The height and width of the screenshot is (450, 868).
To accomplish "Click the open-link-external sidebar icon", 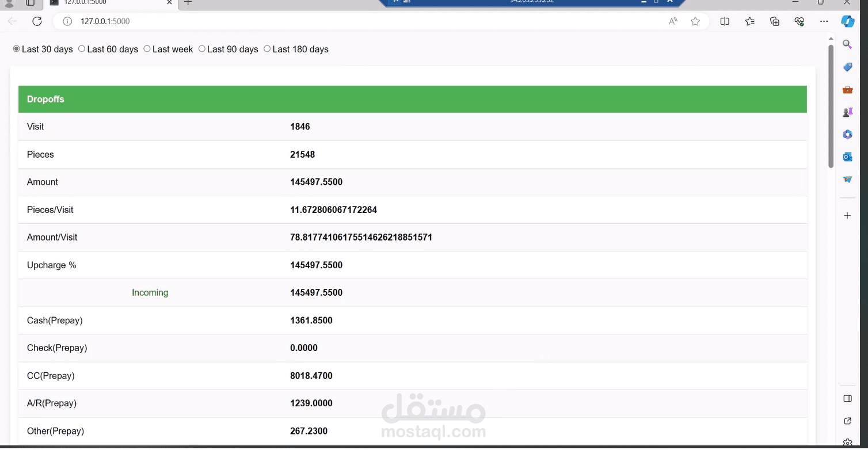I will [847, 421].
